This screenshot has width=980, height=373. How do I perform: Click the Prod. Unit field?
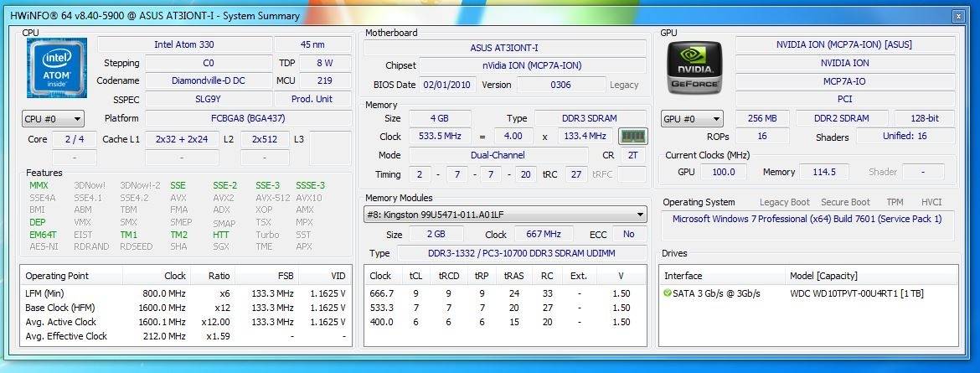coord(312,99)
